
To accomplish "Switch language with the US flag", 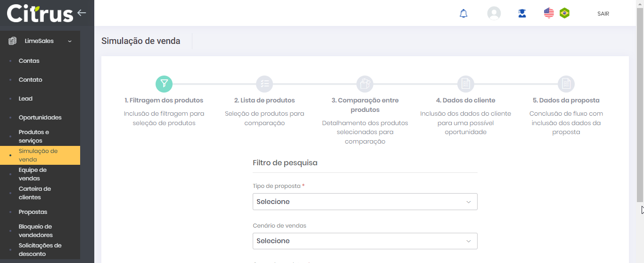I will pos(549,13).
